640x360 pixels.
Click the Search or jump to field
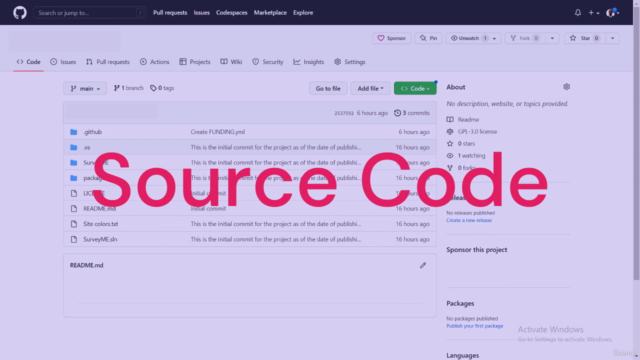pos(89,13)
